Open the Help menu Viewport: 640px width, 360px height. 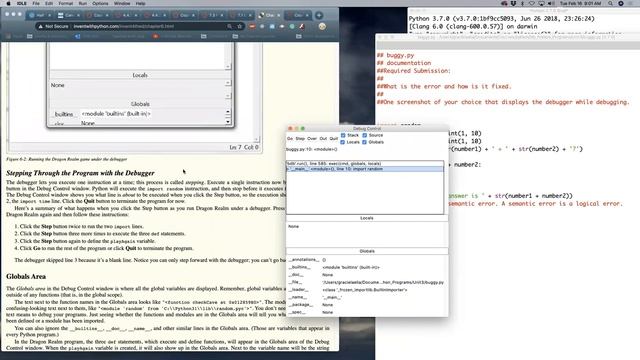(x=140, y=3)
